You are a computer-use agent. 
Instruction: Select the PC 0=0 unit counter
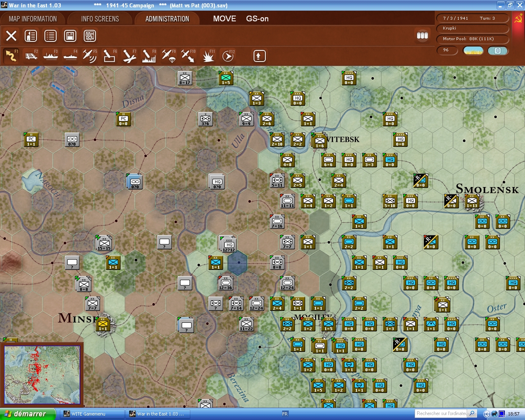(x=123, y=119)
